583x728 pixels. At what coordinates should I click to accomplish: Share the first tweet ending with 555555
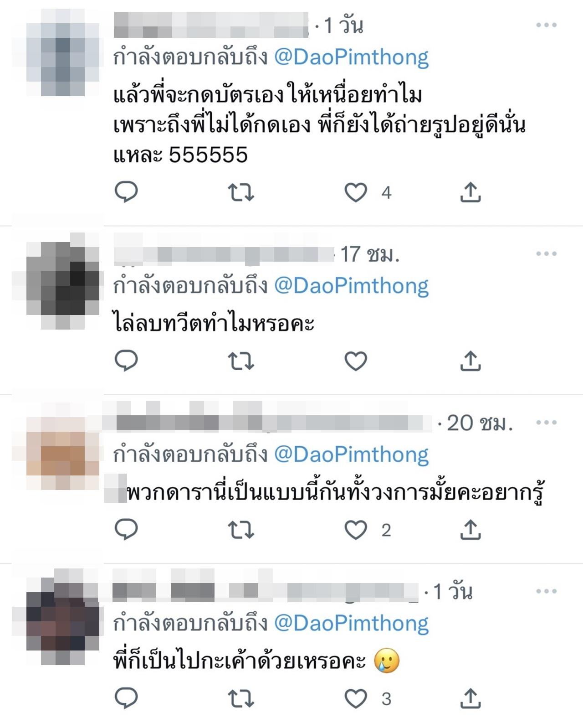[x=470, y=192]
